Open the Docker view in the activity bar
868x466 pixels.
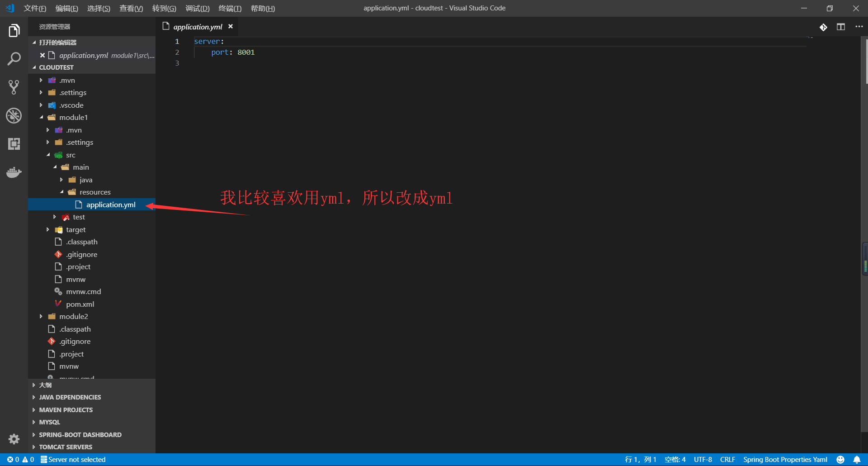[14, 172]
